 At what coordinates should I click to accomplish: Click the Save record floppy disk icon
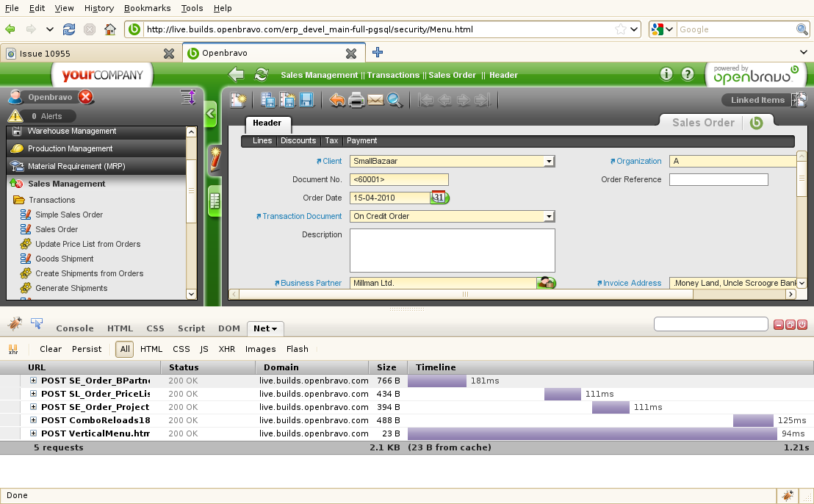coord(306,101)
